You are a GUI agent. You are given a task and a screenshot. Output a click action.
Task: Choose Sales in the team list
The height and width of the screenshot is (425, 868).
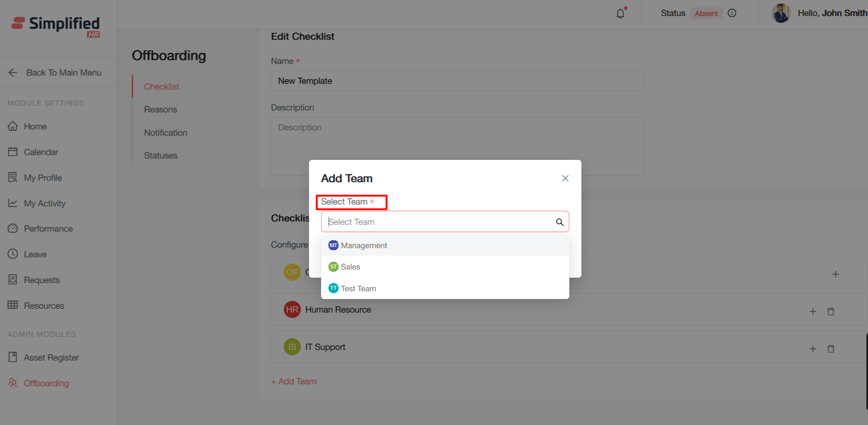pyautogui.click(x=350, y=267)
